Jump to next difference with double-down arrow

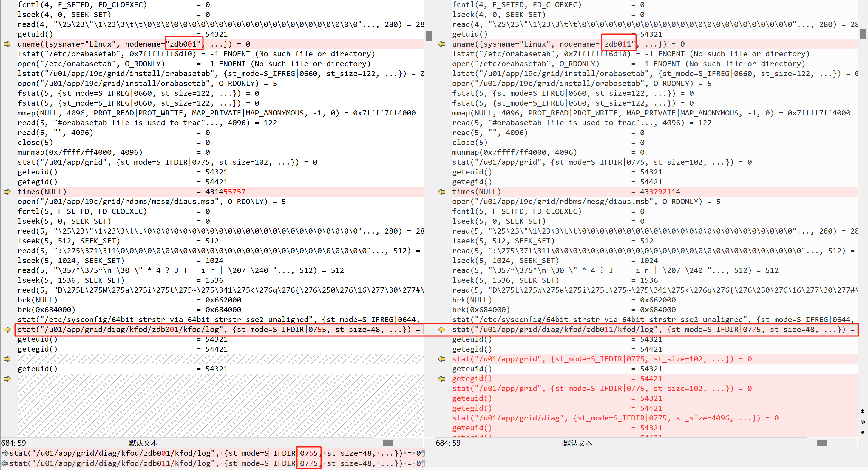(x=862, y=432)
